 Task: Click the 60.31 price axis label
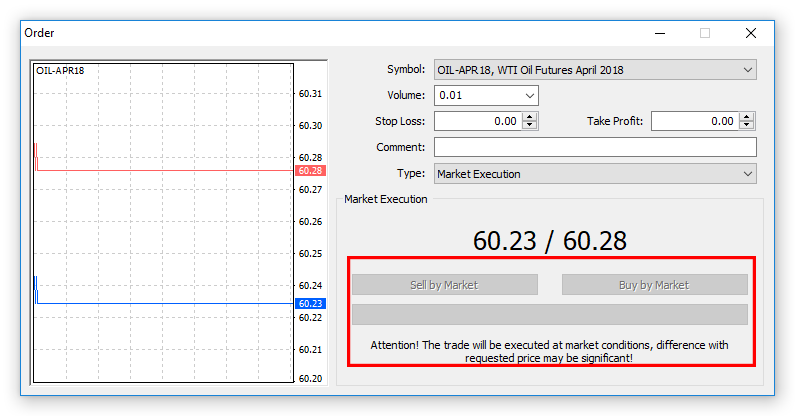pos(310,93)
